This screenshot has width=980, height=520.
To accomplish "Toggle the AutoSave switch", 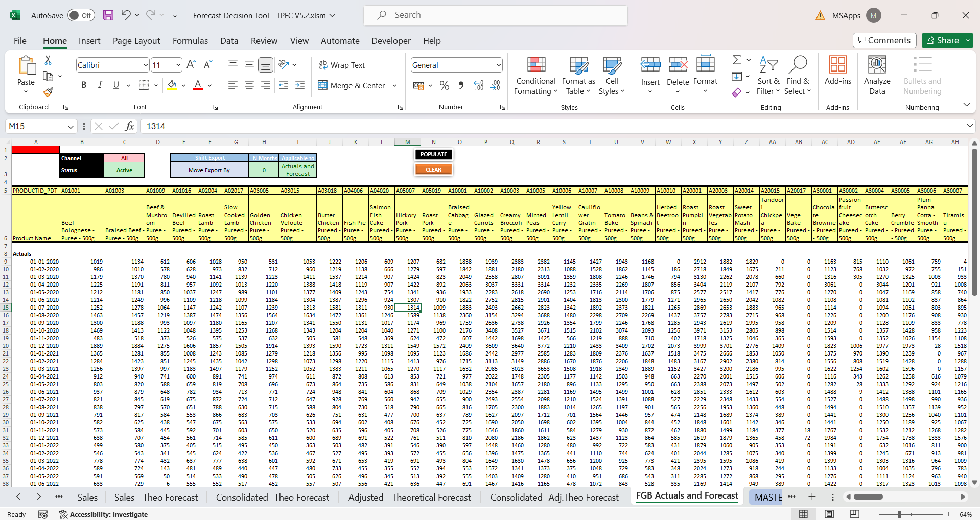I will click(81, 15).
